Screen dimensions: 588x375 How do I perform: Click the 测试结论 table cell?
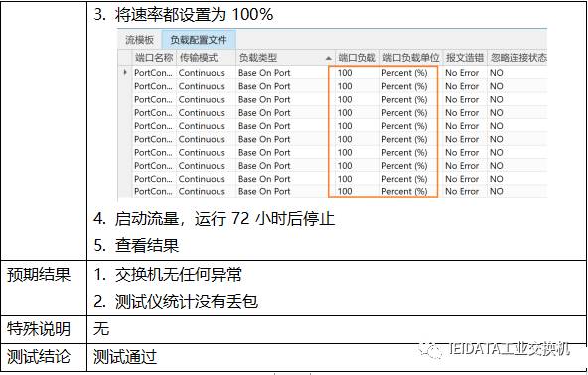[44, 357]
